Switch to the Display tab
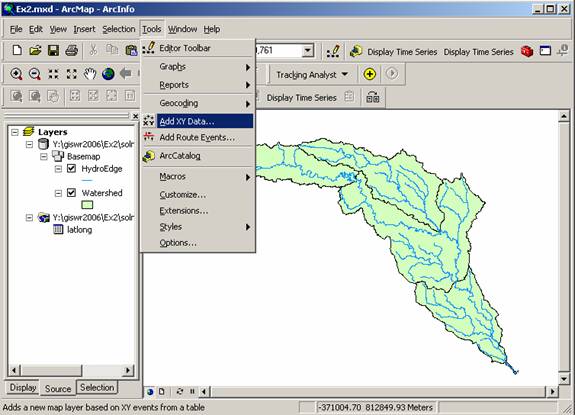Image resolution: width=575 pixels, height=415 pixels. pos(22,388)
